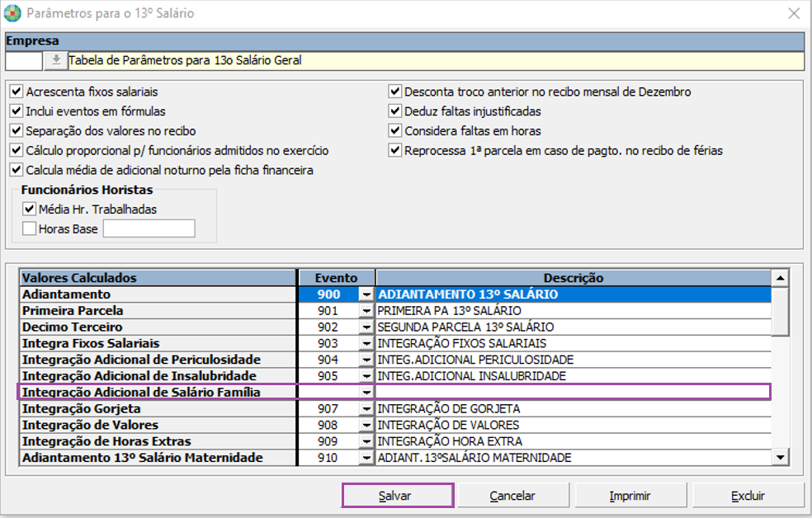Open event dropdown for Integra Fixos Salariais
This screenshot has width=812, height=518.
tap(366, 344)
